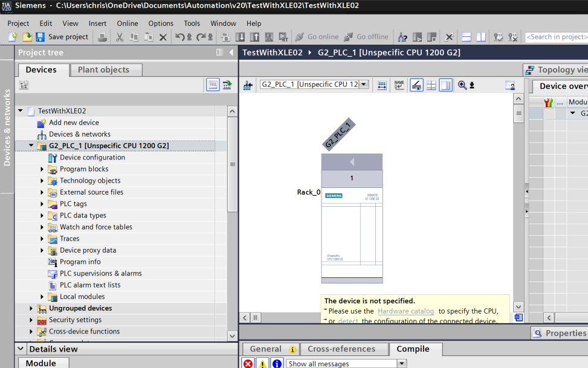
Task: Split editor space horizontally
Action: click(x=466, y=37)
